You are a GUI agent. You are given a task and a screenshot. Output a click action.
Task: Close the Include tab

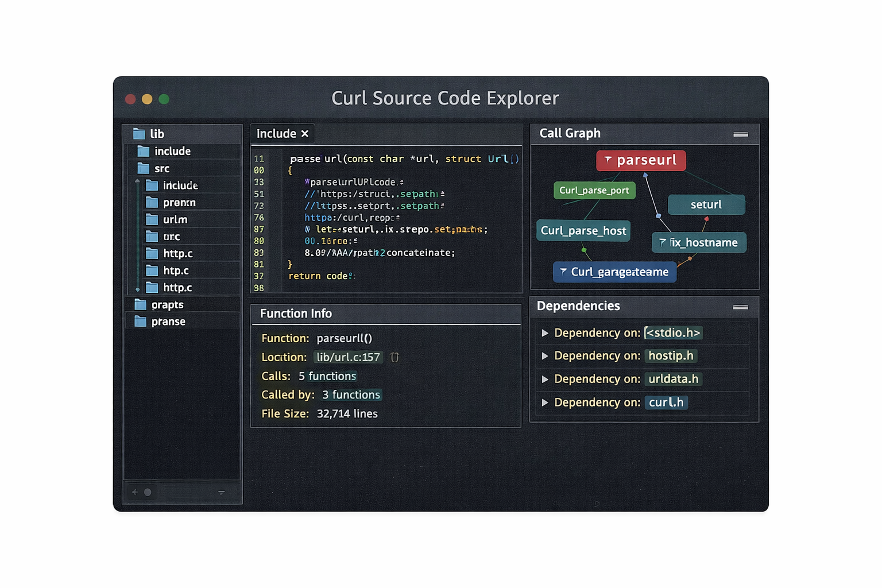coord(305,134)
